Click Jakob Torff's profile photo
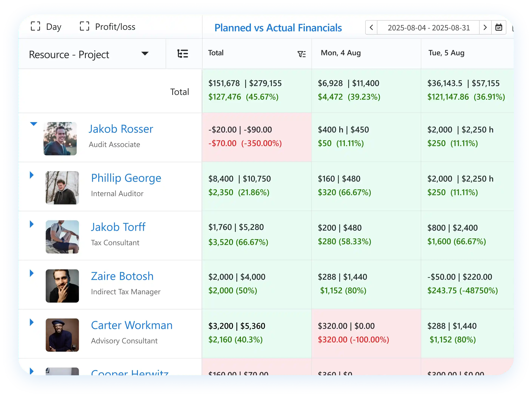Screen dimensions: 532x397 pos(62,237)
